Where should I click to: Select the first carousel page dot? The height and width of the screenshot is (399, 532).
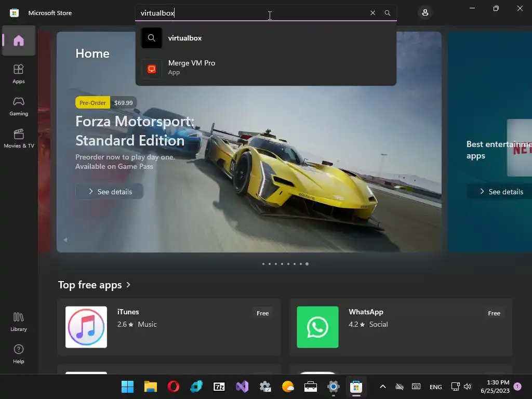pos(263,264)
